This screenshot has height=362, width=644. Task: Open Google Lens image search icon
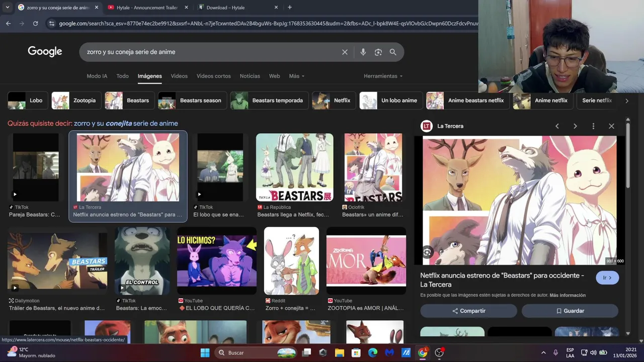point(378,52)
